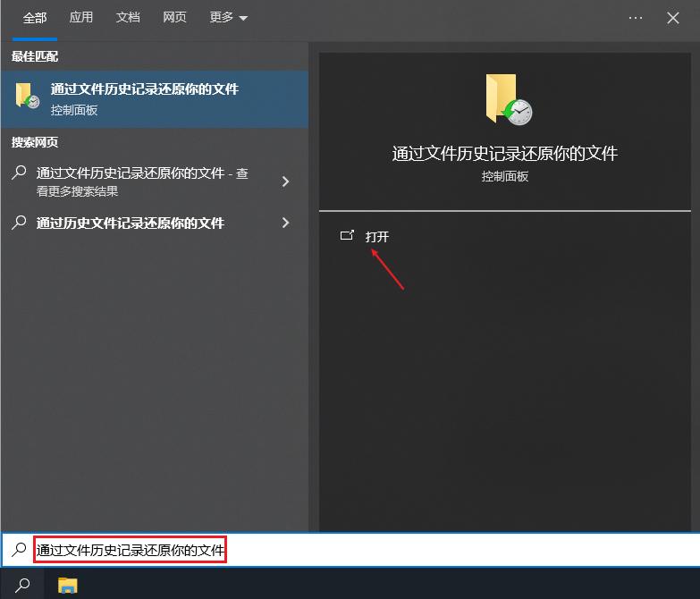Switch to the 网页 tab

174,17
